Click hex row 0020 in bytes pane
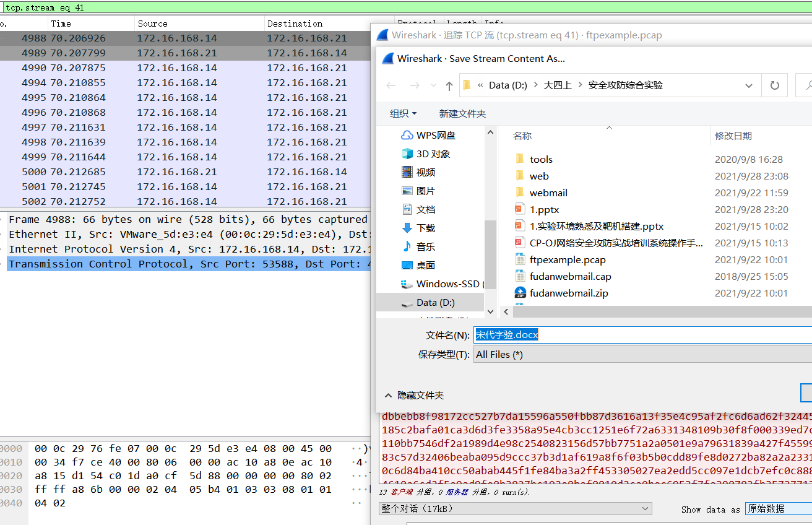Viewport: 812px width, 525px height. click(183, 475)
